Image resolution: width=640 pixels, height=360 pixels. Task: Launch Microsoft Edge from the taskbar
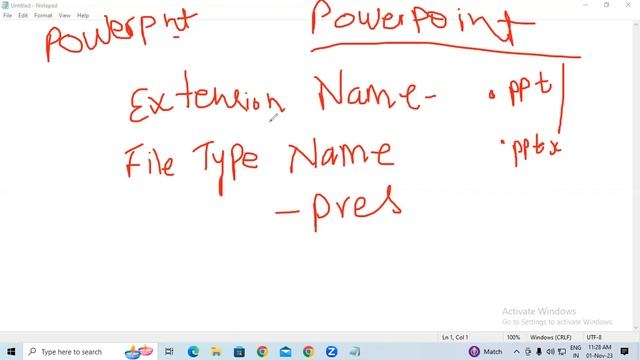click(x=193, y=351)
